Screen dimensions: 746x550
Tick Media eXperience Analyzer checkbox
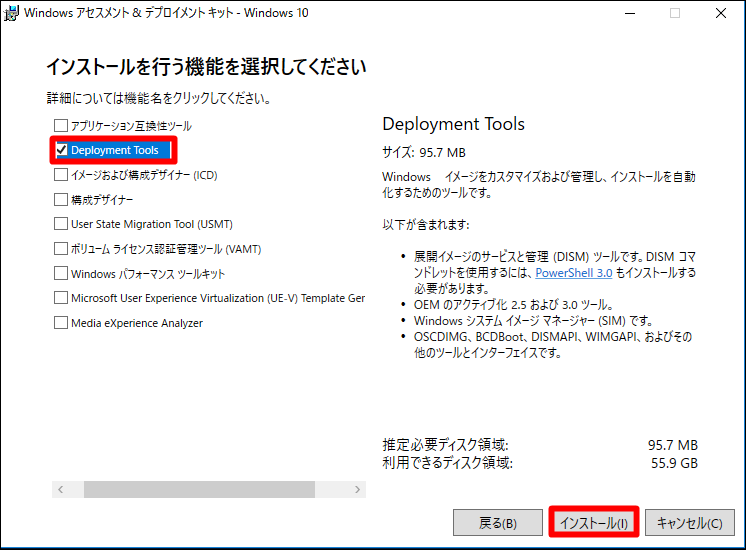pyautogui.click(x=61, y=323)
